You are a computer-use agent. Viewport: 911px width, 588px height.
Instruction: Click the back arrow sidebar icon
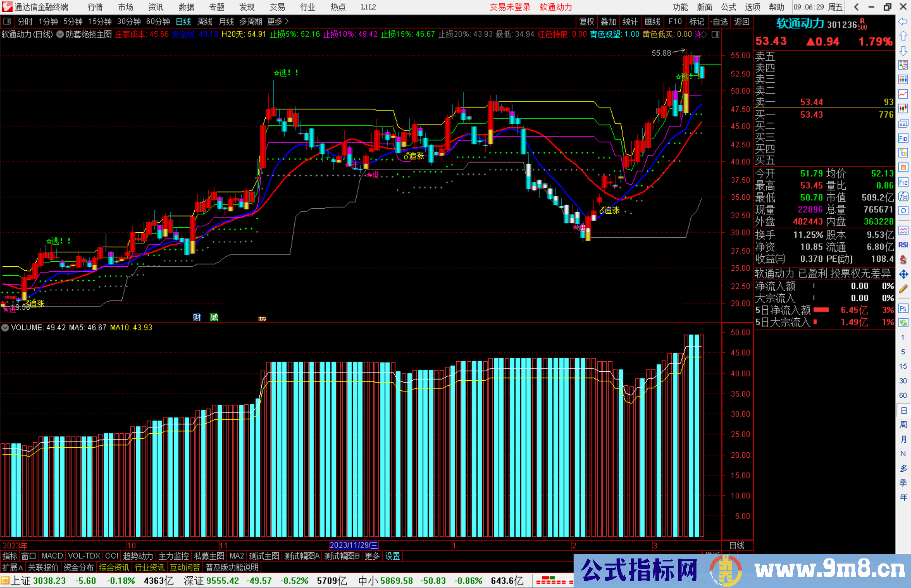pos(903,21)
